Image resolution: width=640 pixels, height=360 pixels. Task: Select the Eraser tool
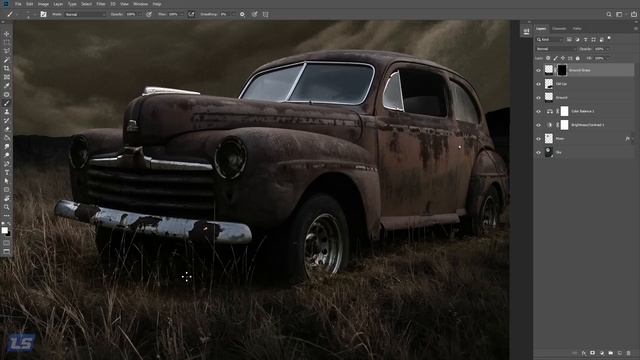pos(7,129)
